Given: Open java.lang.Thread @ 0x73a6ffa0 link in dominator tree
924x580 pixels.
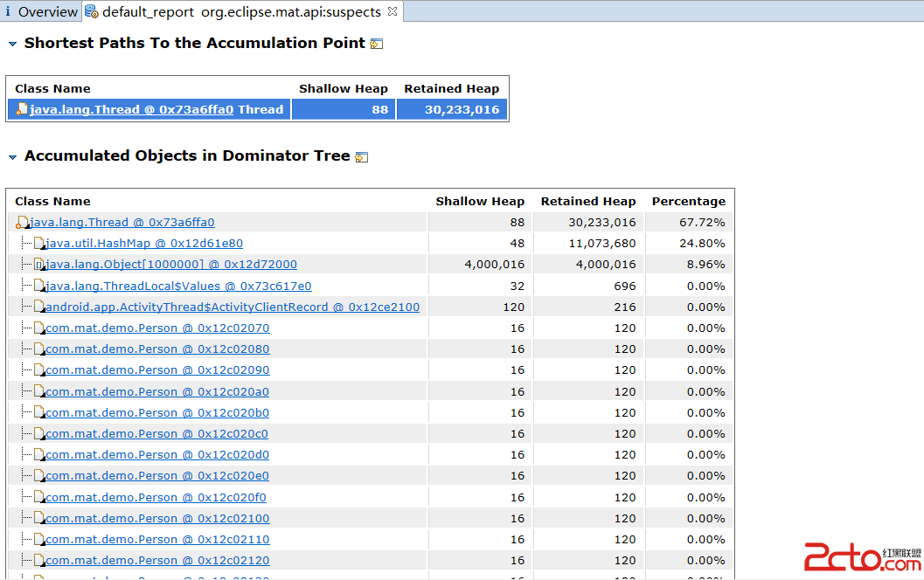Looking at the screenshot, I should pyautogui.click(x=122, y=223).
